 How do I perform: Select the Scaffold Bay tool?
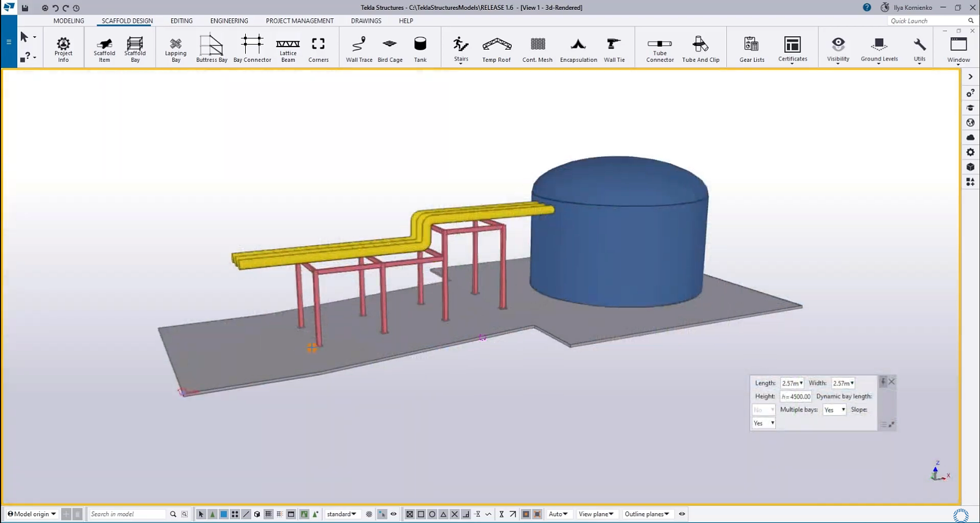click(135, 49)
